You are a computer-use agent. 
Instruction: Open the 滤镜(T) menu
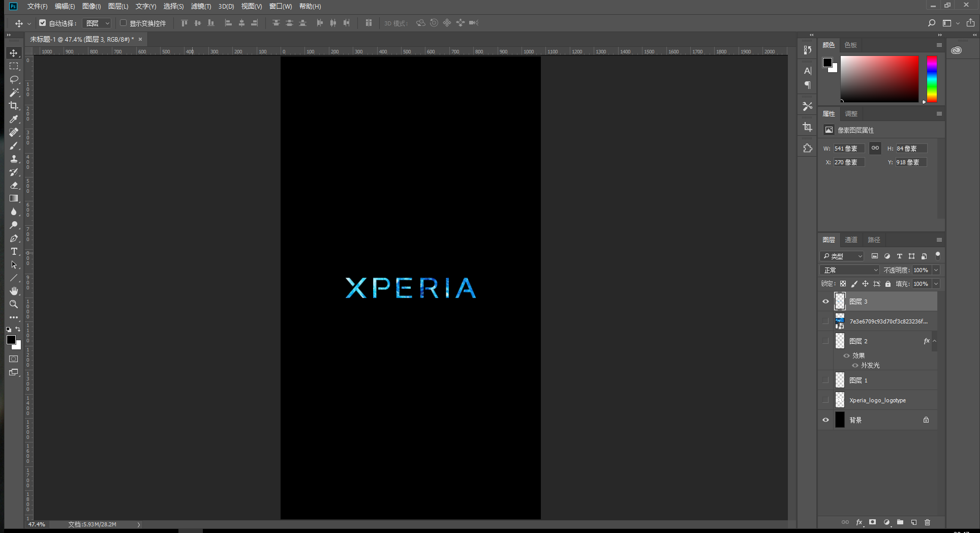click(x=201, y=6)
